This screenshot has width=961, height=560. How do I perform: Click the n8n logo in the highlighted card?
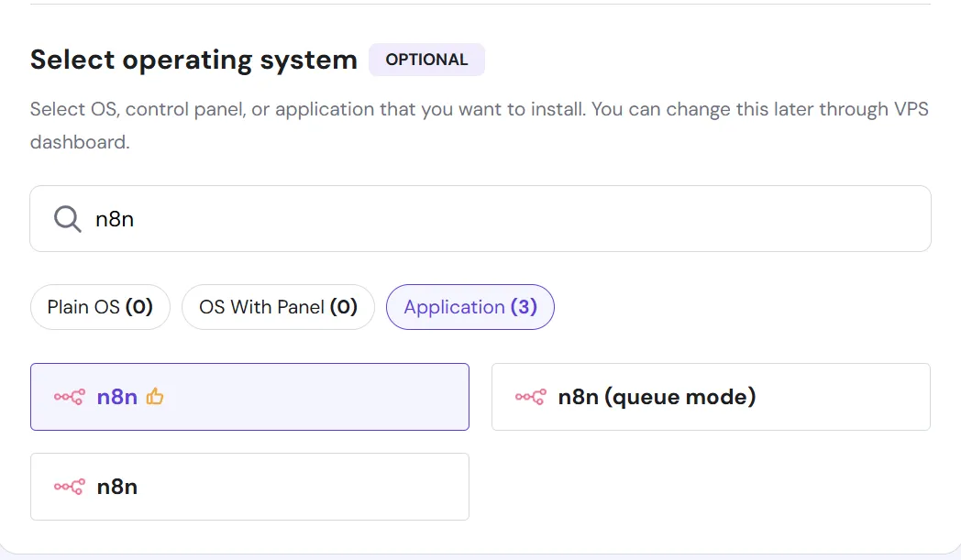point(70,397)
